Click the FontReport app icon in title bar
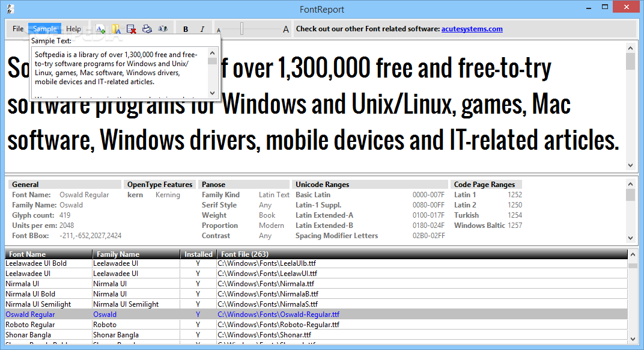The width and height of the screenshot is (644, 350). (10, 9)
